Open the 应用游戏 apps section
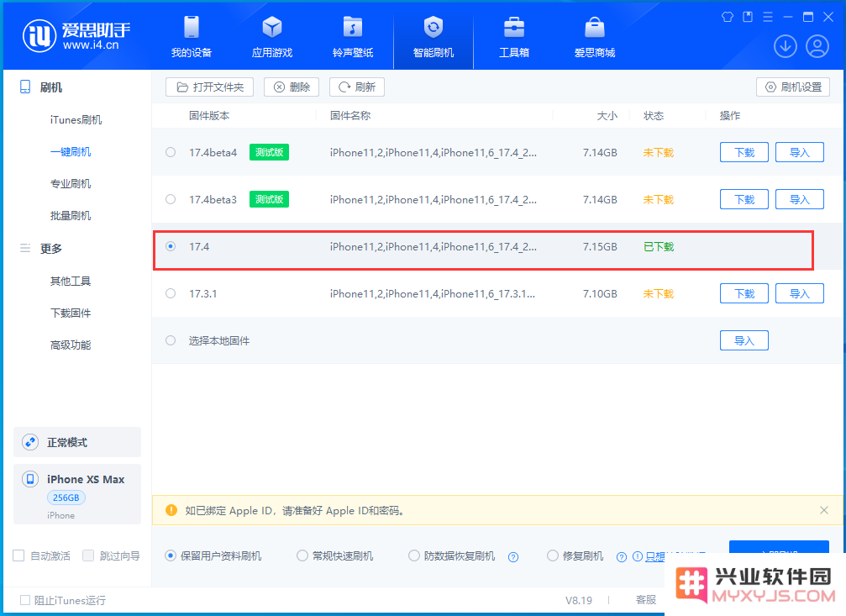 (x=272, y=37)
